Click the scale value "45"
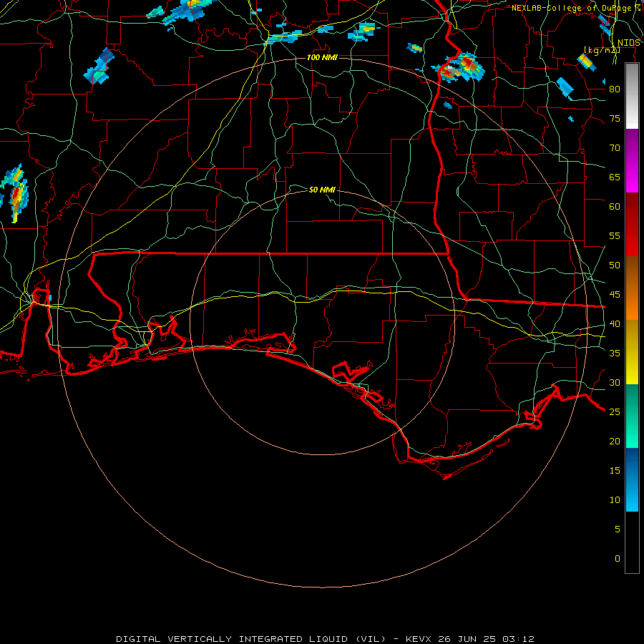The width and height of the screenshot is (644, 644). coord(615,295)
